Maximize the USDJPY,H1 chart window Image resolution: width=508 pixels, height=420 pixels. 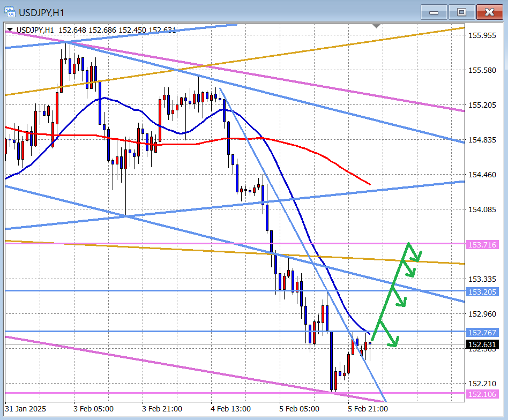tap(461, 12)
